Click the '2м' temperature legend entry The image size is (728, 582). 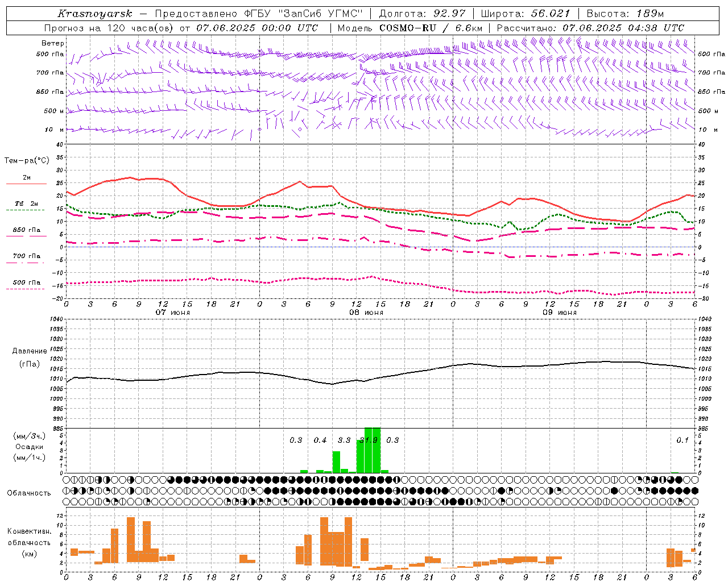(27, 177)
